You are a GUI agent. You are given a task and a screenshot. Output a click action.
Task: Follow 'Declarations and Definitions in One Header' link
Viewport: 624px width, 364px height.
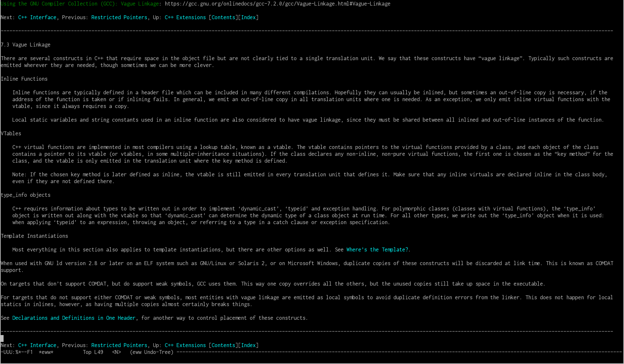74,318
